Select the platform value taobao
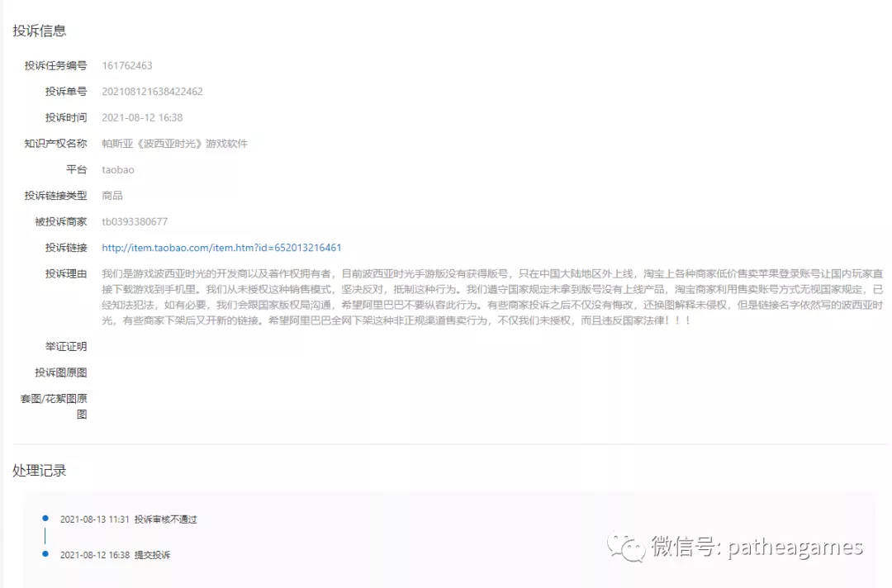892x588 pixels. click(x=117, y=169)
